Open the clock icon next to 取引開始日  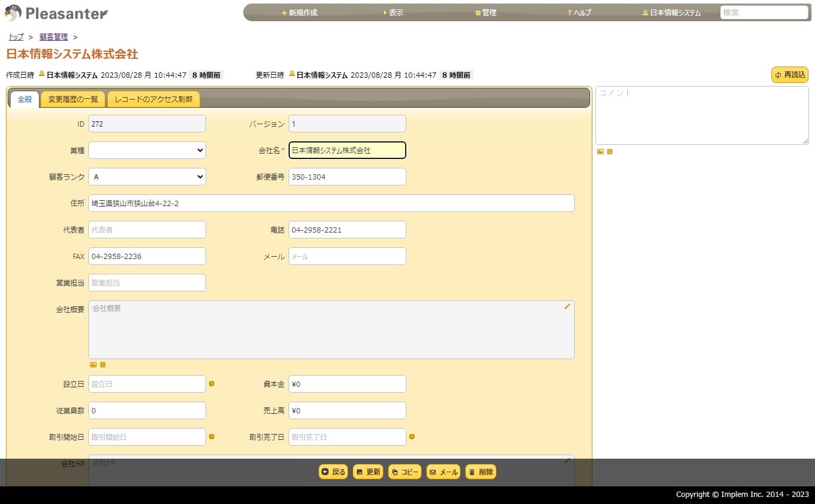[211, 437]
